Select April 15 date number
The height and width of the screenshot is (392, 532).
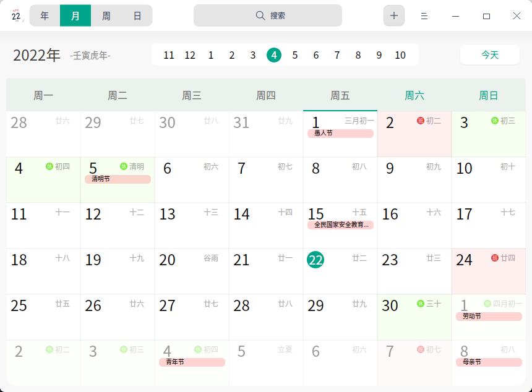click(x=315, y=214)
